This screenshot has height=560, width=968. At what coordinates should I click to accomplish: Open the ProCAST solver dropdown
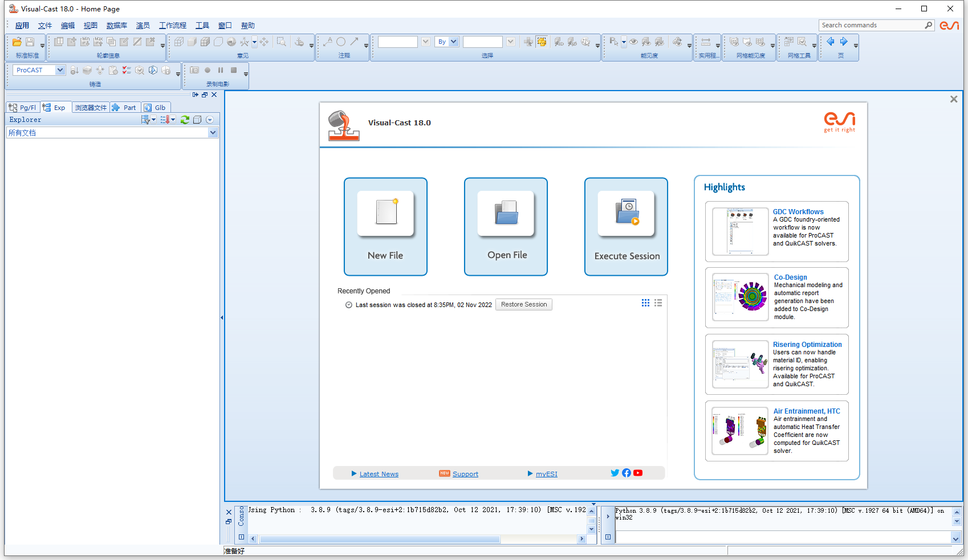point(60,70)
